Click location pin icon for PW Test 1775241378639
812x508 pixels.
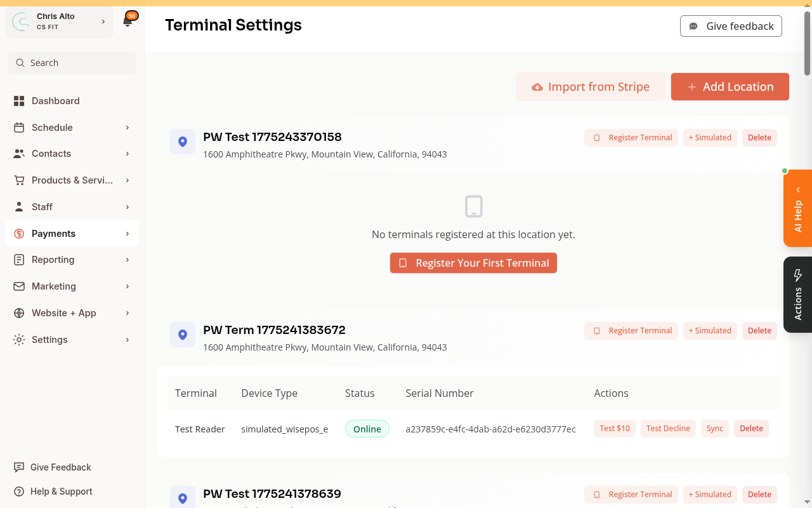point(183,498)
